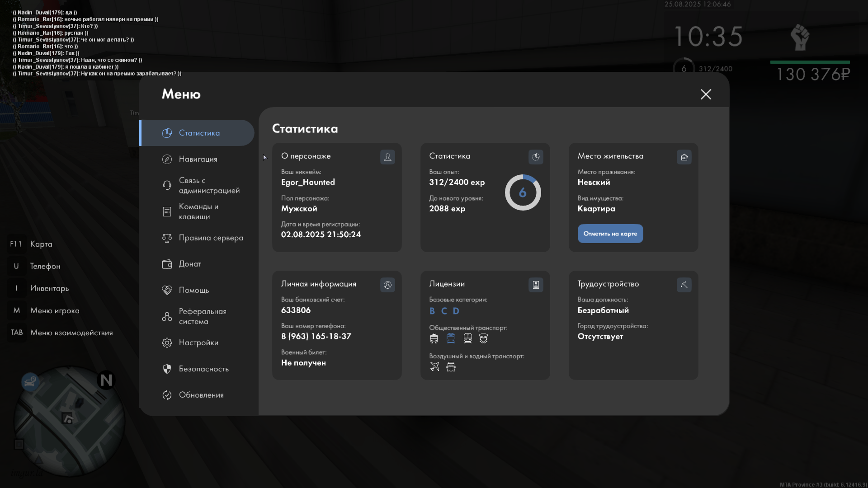Viewport: 868px width, 488px height.
Task: Click the pie chart icon in Статистика card
Action: pyautogui.click(x=536, y=157)
